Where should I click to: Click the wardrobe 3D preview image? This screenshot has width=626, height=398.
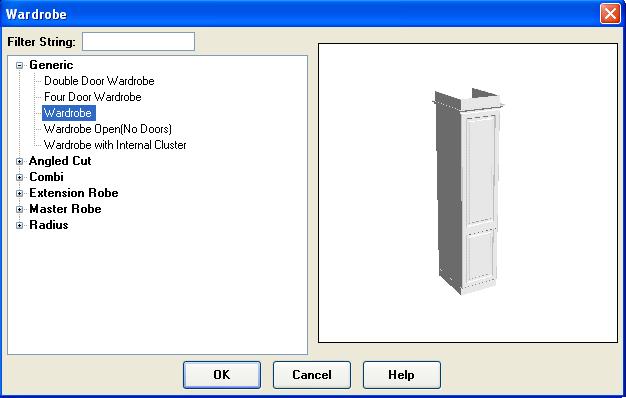click(468, 192)
